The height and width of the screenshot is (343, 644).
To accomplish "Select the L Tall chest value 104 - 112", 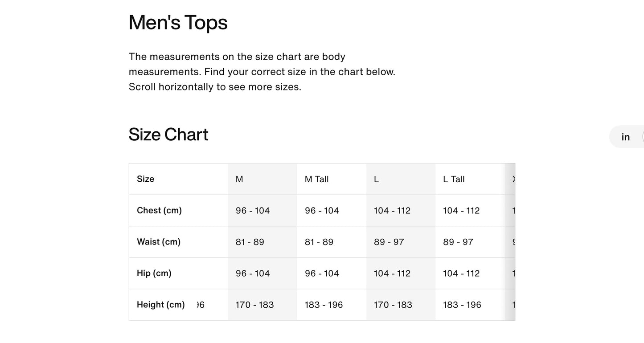I will point(461,211).
